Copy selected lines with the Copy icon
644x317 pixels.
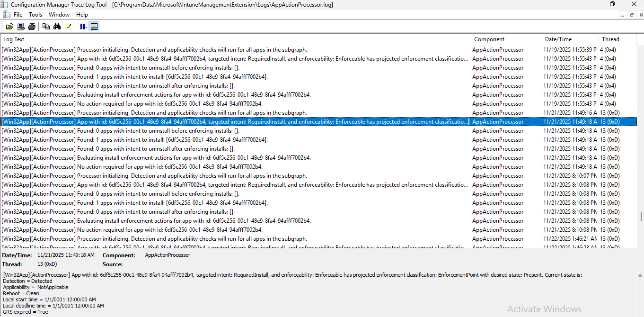(46, 27)
